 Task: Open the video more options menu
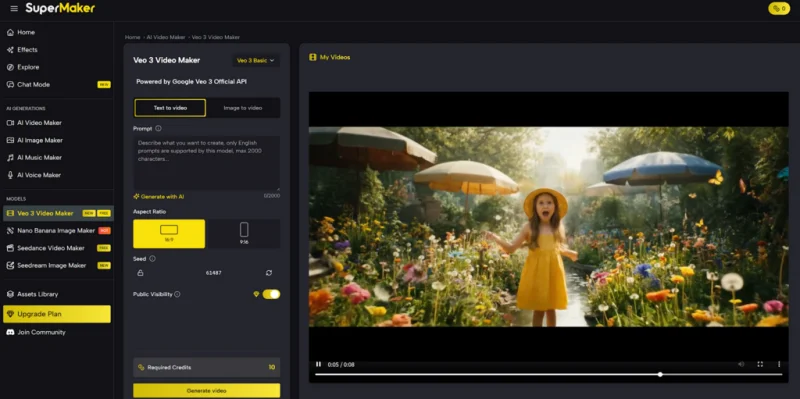click(779, 364)
